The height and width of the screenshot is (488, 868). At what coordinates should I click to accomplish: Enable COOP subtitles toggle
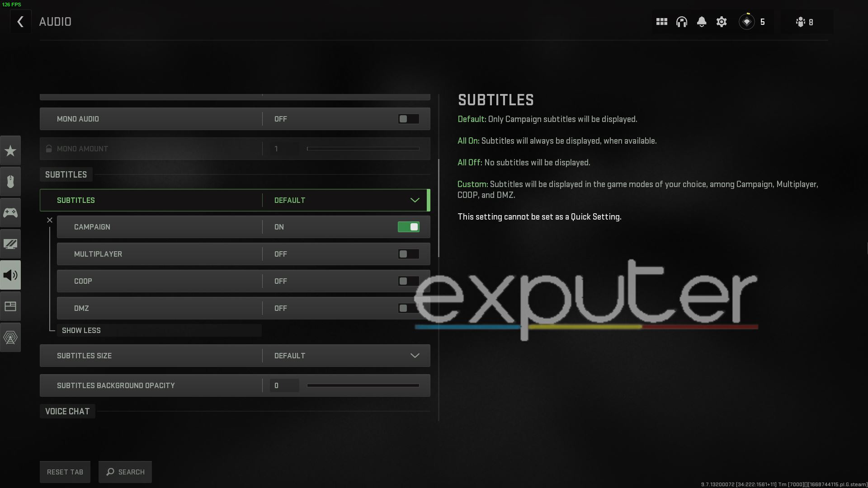[x=408, y=281]
